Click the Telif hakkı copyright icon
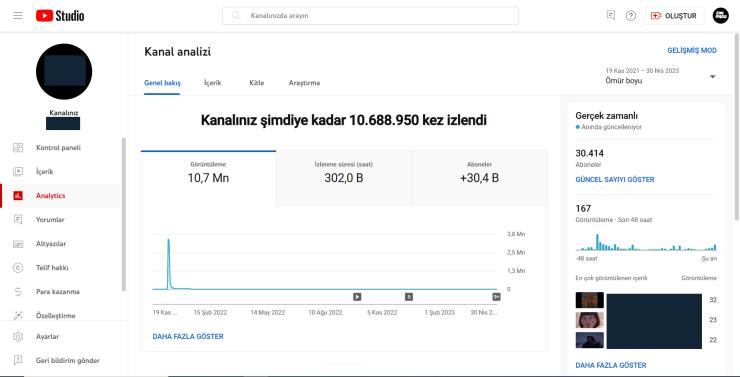 coord(18,268)
